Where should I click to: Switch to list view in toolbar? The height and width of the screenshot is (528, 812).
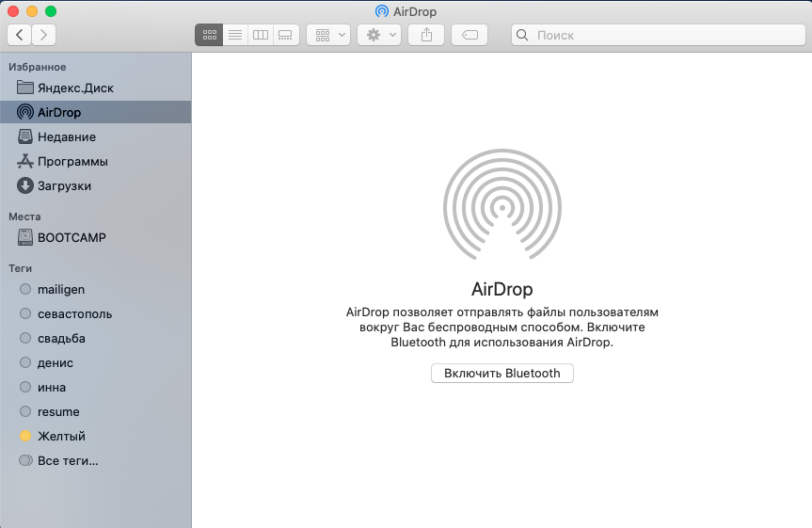coord(235,35)
